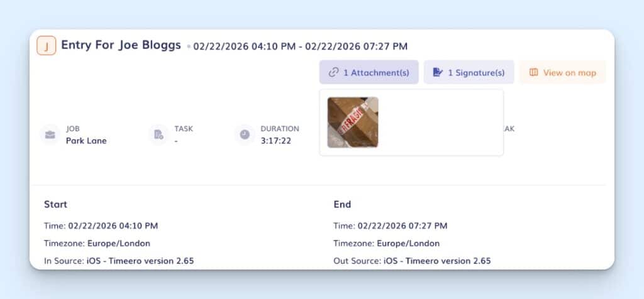
Task: Click the map icon beside View on map
Action: [x=533, y=72]
